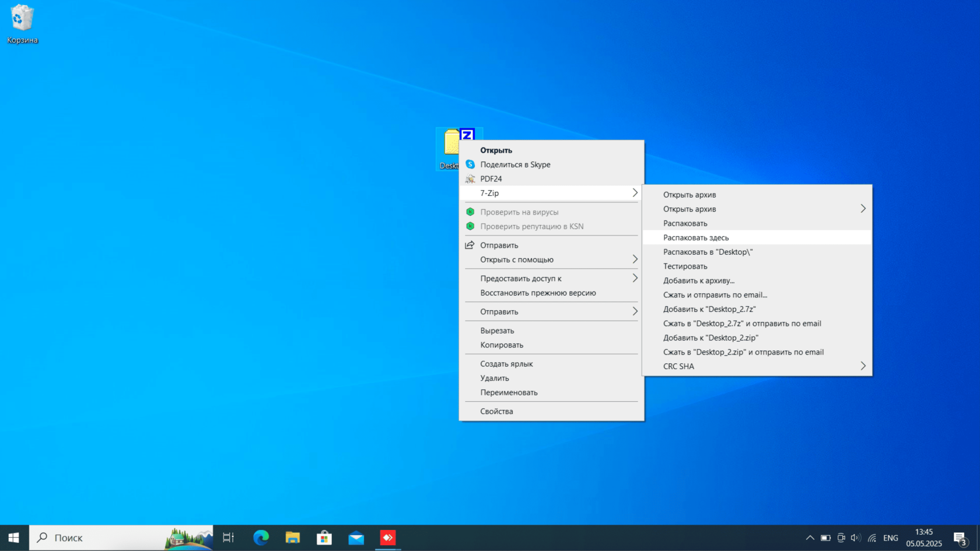Click the battery tray icon

(x=825, y=538)
